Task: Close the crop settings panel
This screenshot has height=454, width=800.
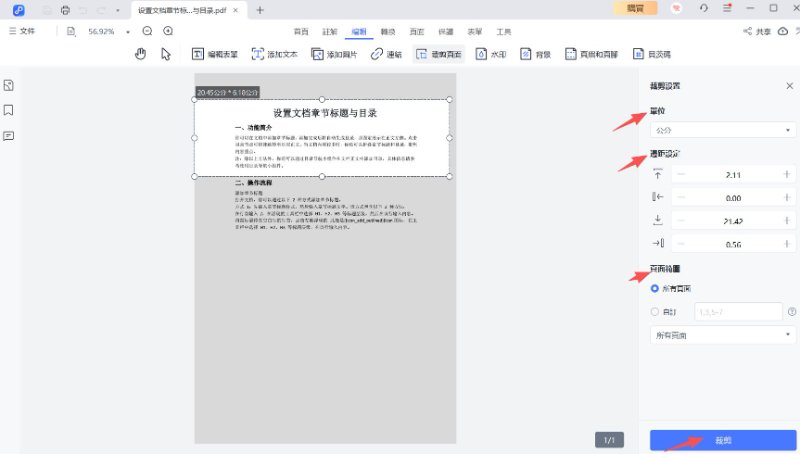Action: (789, 86)
